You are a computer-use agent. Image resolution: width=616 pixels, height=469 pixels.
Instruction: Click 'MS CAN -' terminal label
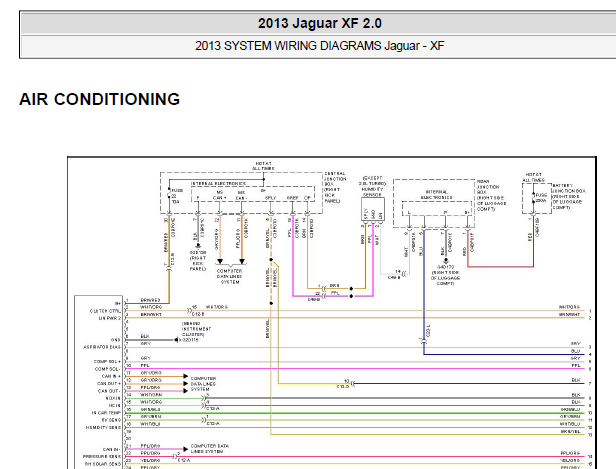pos(241,195)
